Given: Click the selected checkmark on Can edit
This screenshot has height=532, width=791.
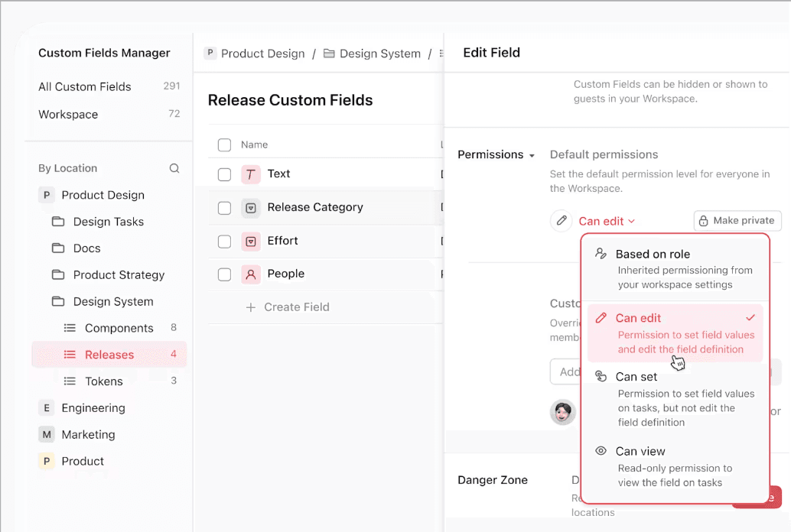Looking at the screenshot, I should [750, 318].
